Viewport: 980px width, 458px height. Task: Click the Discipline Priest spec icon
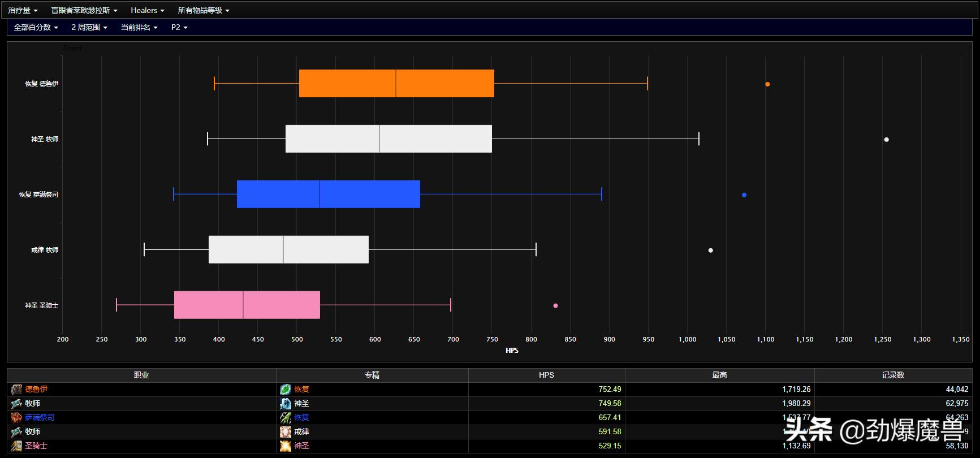pos(286,432)
